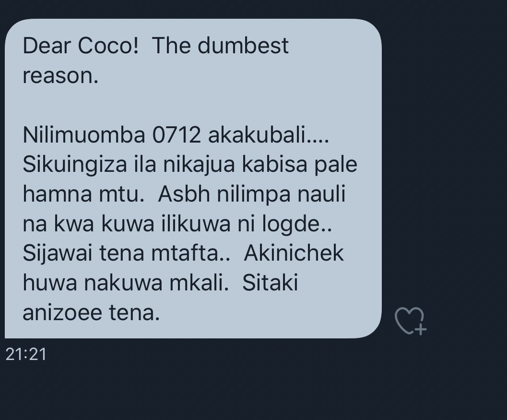Click the 21:21 message timestamp
The image size is (507, 420).
coord(26,354)
